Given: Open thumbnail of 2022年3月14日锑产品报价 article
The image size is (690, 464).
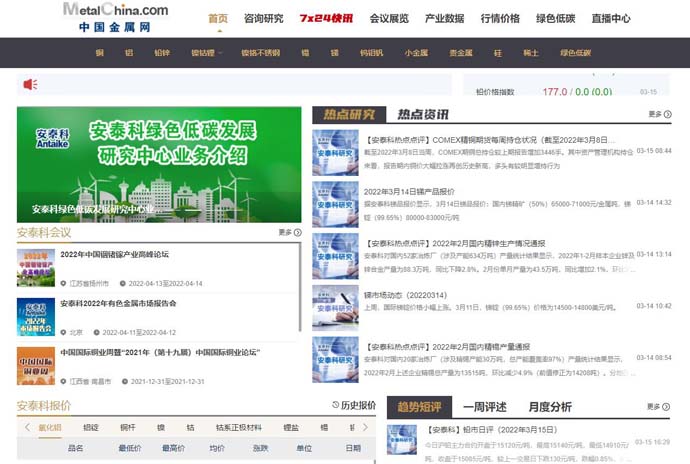Looking at the screenshot, I should click(x=335, y=204).
